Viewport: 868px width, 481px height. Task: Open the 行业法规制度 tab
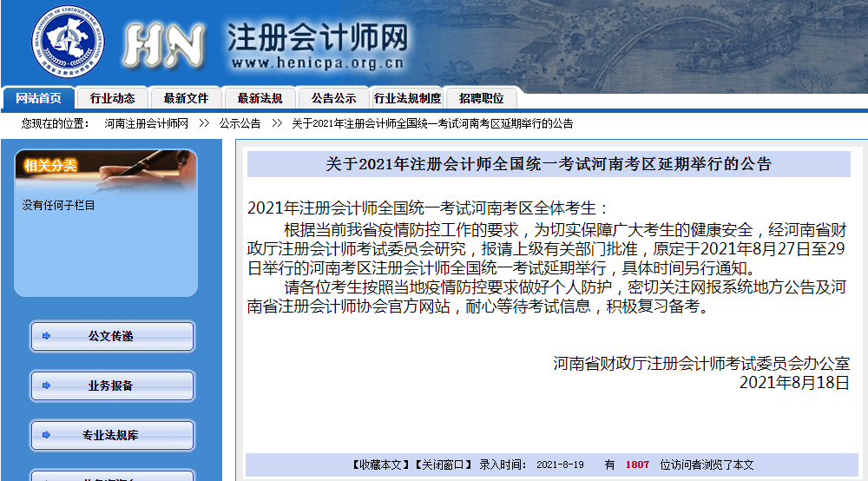coord(407,98)
